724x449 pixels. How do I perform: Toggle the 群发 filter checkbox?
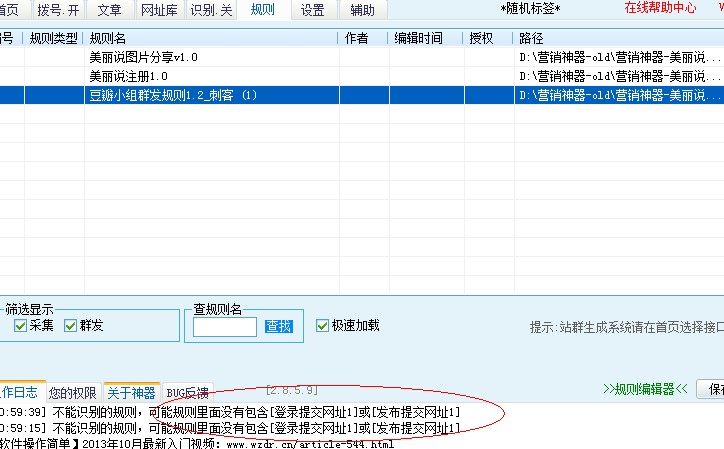pyautogui.click(x=71, y=326)
